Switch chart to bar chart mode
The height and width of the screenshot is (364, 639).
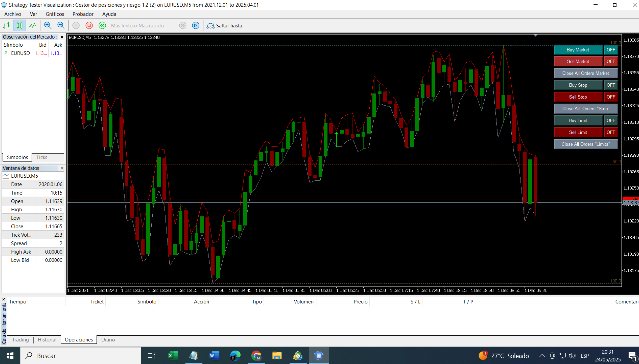pyautogui.click(x=6, y=25)
